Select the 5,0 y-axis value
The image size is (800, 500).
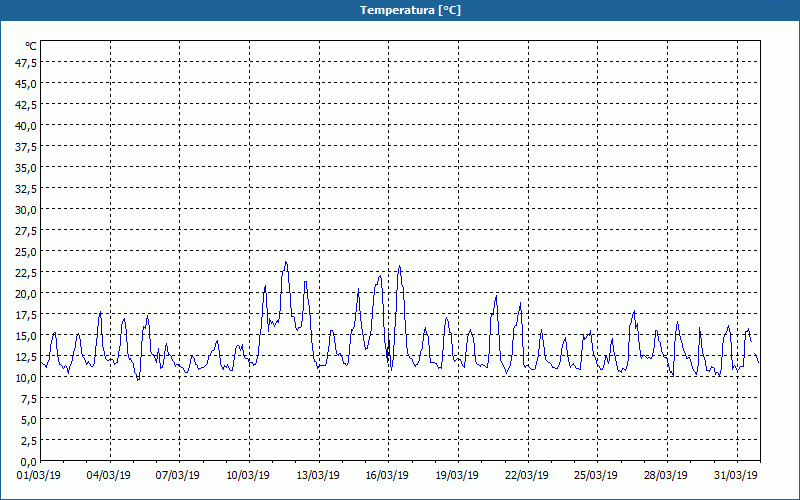29,420
